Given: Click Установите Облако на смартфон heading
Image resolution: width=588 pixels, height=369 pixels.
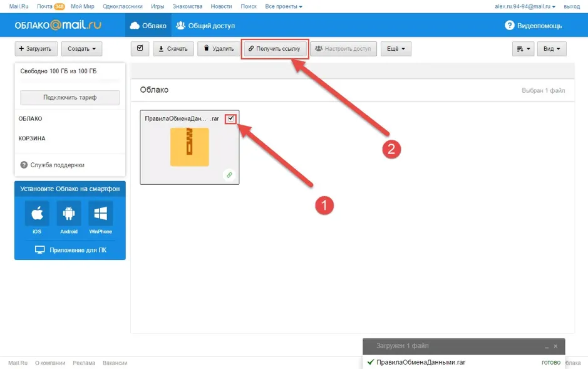Looking at the screenshot, I should (x=70, y=189).
